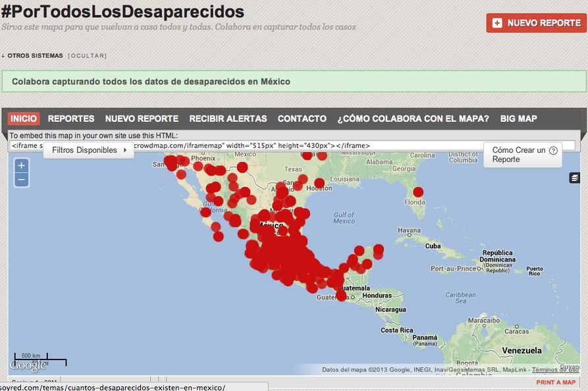Viewport: 588px width, 391px height.
Task: Click the question mark help icon
Action: tap(553, 150)
